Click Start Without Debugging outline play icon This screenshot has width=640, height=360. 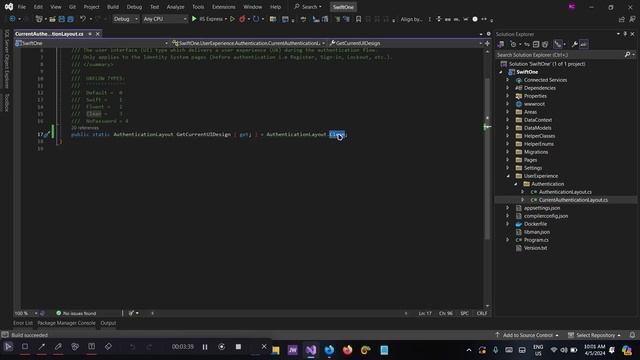(232, 19)
